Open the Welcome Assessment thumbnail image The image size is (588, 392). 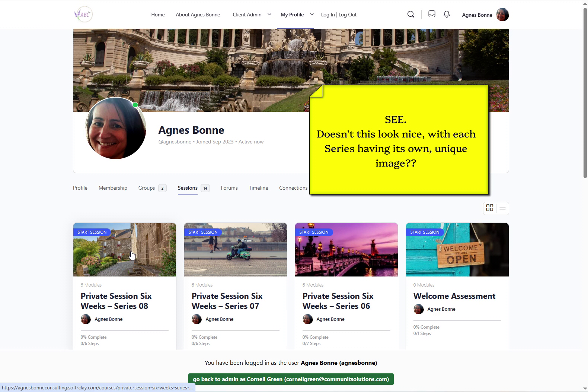point(457,250)
